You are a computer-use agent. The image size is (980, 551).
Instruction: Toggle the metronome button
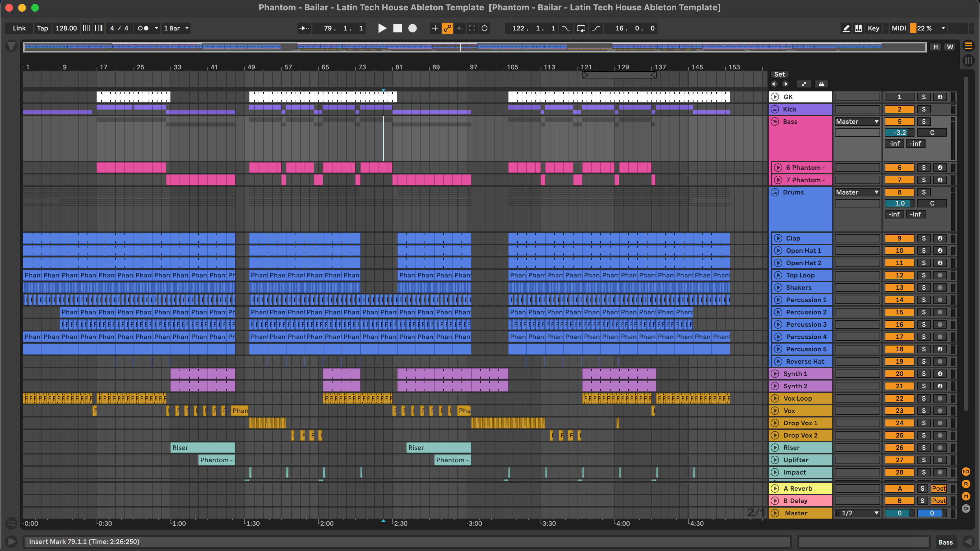coord(143,28)
